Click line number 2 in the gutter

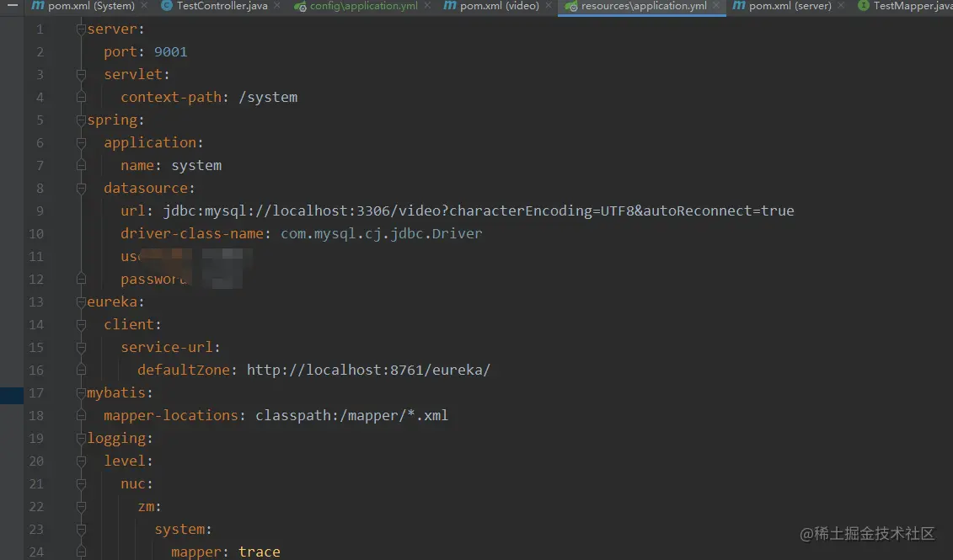tap(40, 51)
